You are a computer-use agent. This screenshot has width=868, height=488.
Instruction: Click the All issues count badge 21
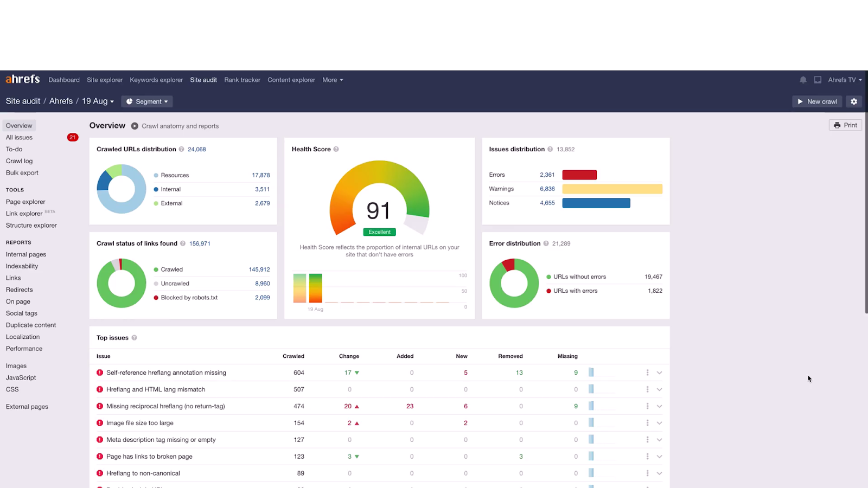point(73,137)
